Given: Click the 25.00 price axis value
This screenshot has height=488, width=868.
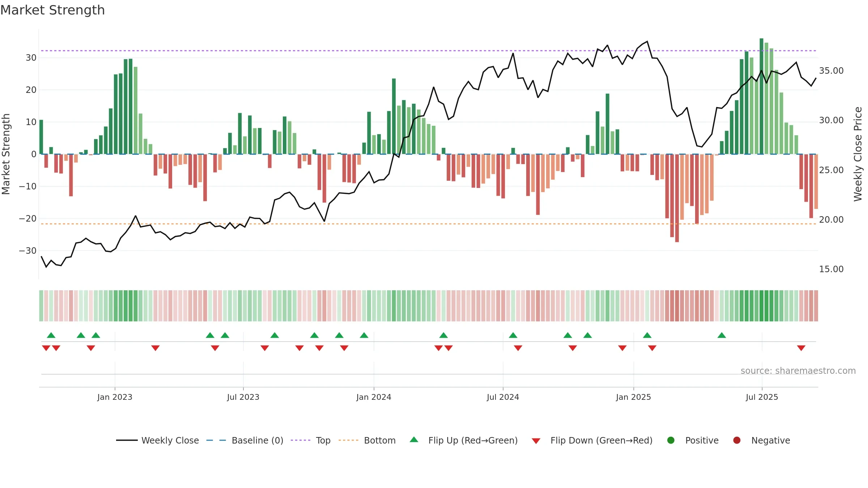Looking at the screenshot, I should (x=831, y=170).
